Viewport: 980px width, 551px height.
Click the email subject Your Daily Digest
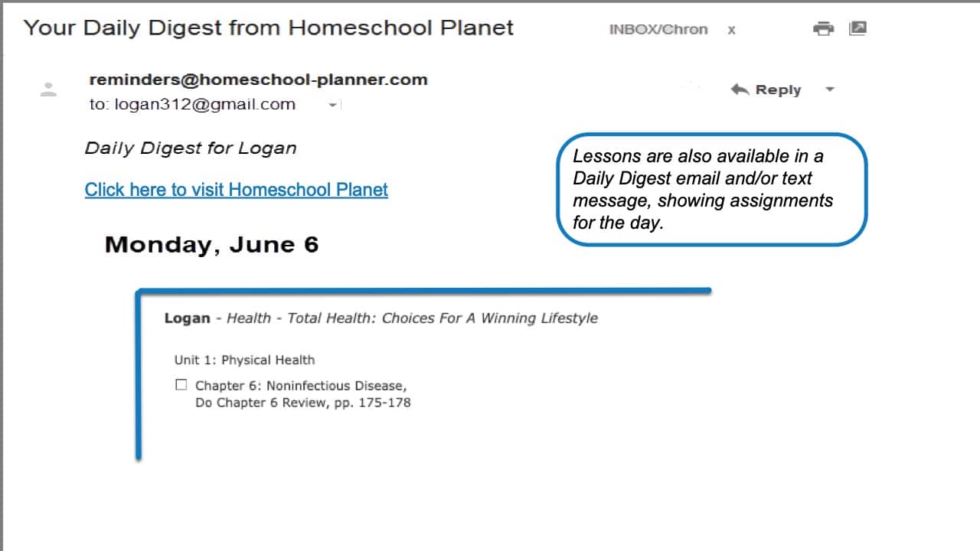[269, 28]
